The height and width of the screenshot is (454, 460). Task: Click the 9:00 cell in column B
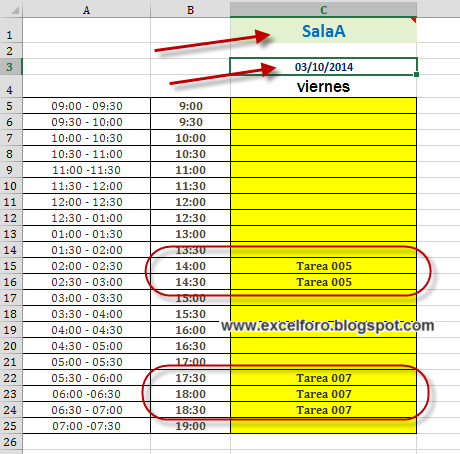coord(190,106)
